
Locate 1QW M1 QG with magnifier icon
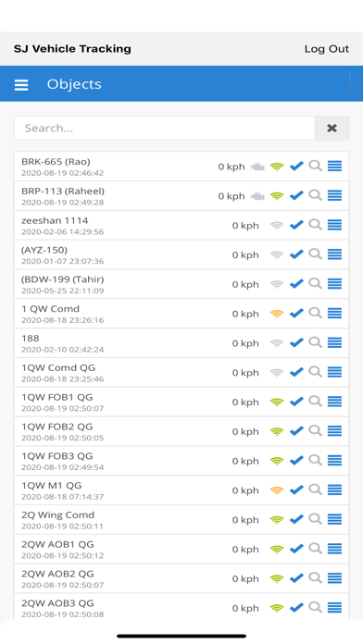tap(316, 489)
